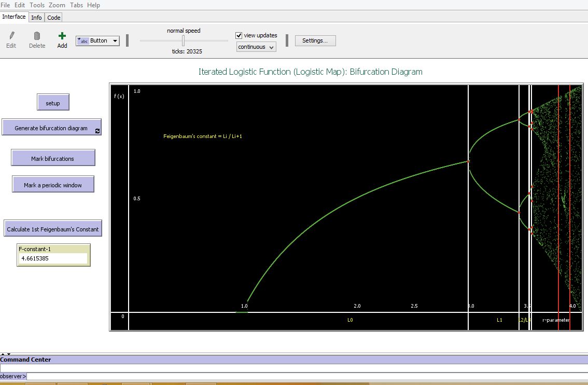Adjust the normal speed slider
This screenshot has width=588, height=385.
(184, 40)
